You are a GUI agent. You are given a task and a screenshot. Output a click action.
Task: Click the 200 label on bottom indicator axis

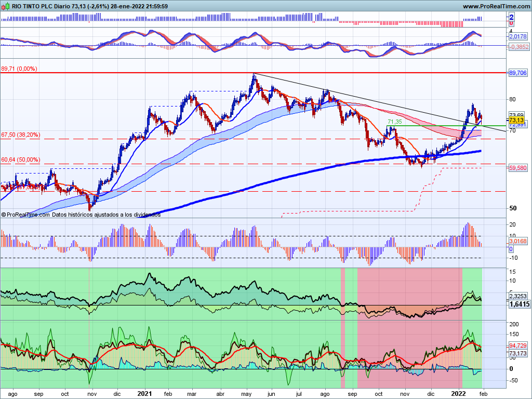click(x=514, y=324)
